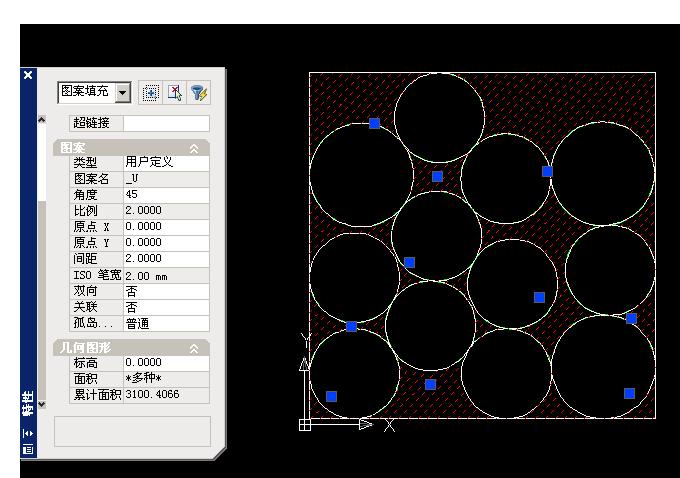The height and width of the screenshot is (478, 680).
Task: Click the ISO 笔宽 value 2.00 mm
Action: (x=166, y=275)
